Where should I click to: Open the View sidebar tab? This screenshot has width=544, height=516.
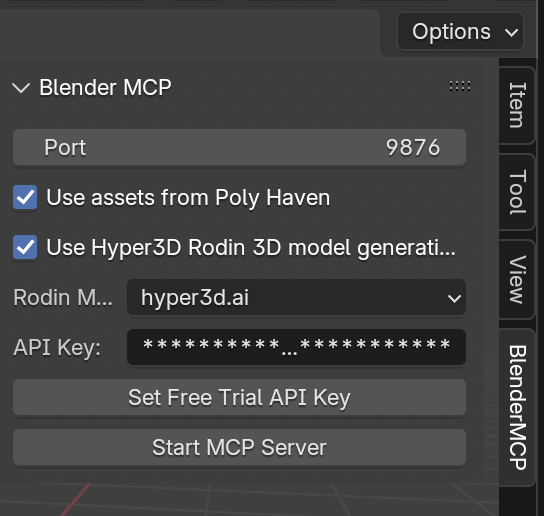(517, 279)
